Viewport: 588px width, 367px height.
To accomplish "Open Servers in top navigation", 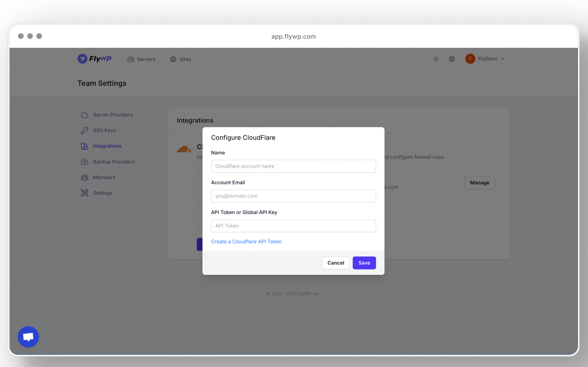I will coord(141,59).
